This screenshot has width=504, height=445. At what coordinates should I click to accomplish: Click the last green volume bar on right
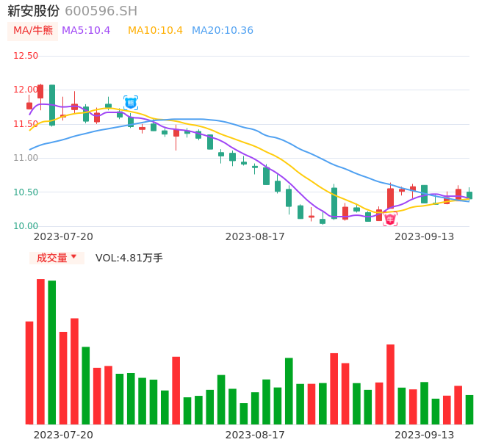point(469,410)
